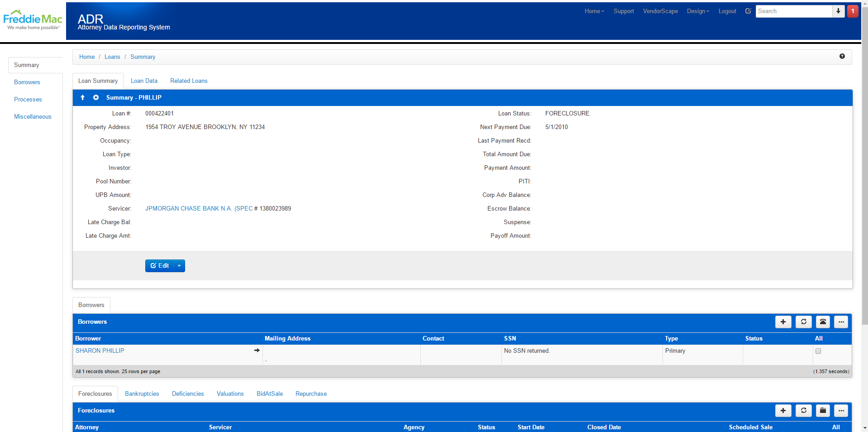Switch to the BidAtSale tab
The width and height of the screenshot is (868, 432).
[270, 394]
